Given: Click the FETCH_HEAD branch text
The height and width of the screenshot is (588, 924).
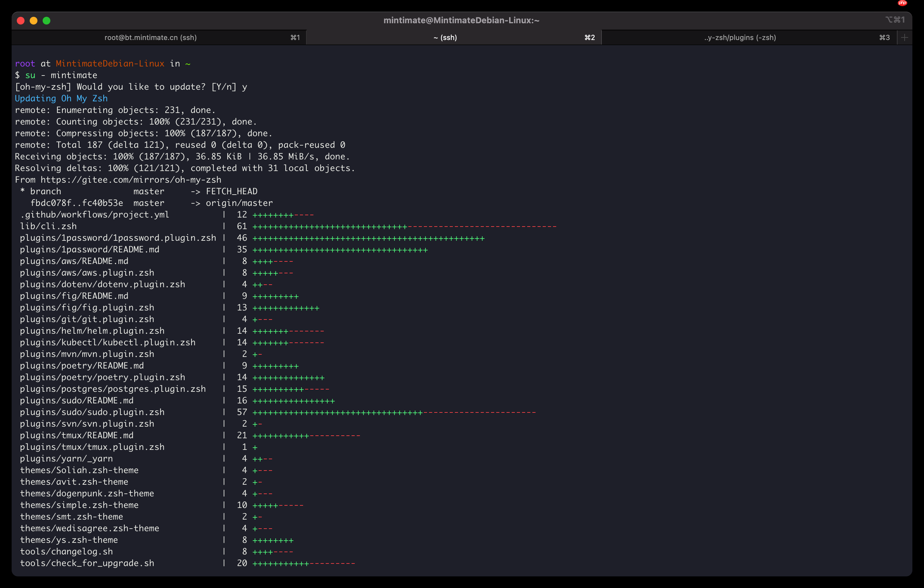Looking at the screenshot, I should 231,191.
